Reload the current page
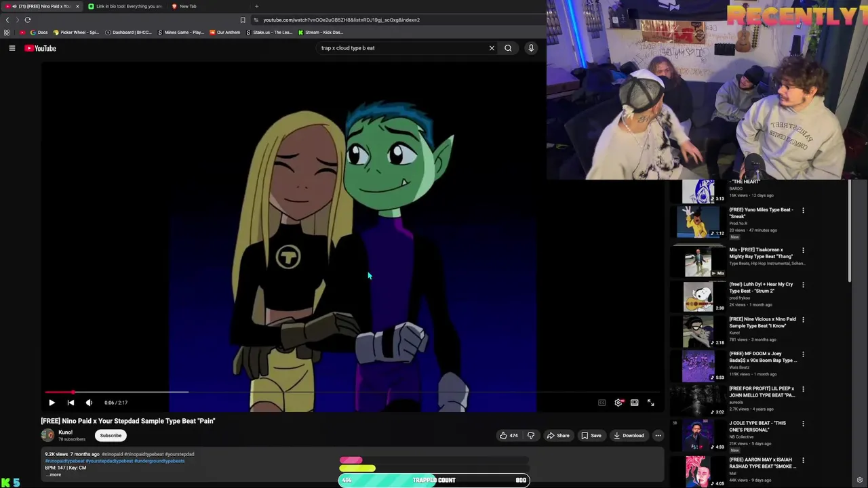 point(28,20)
